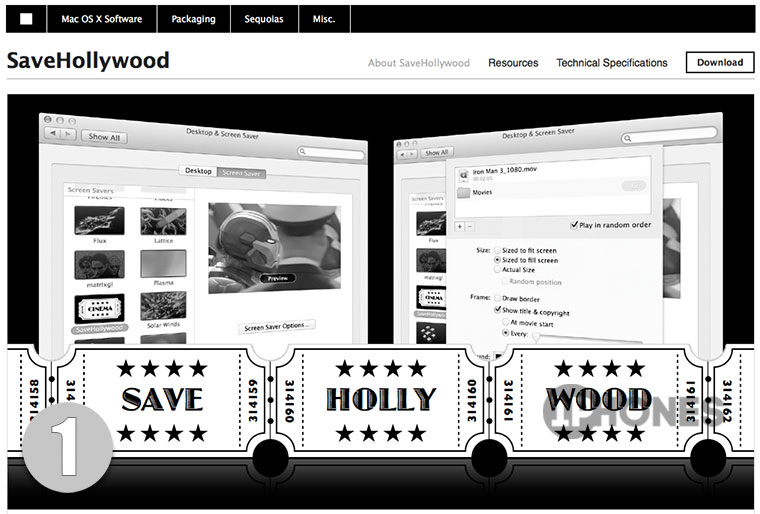Open the Mac OS X Software menu
The width and height of the screenshot is (760, 514).
(102, 19)
